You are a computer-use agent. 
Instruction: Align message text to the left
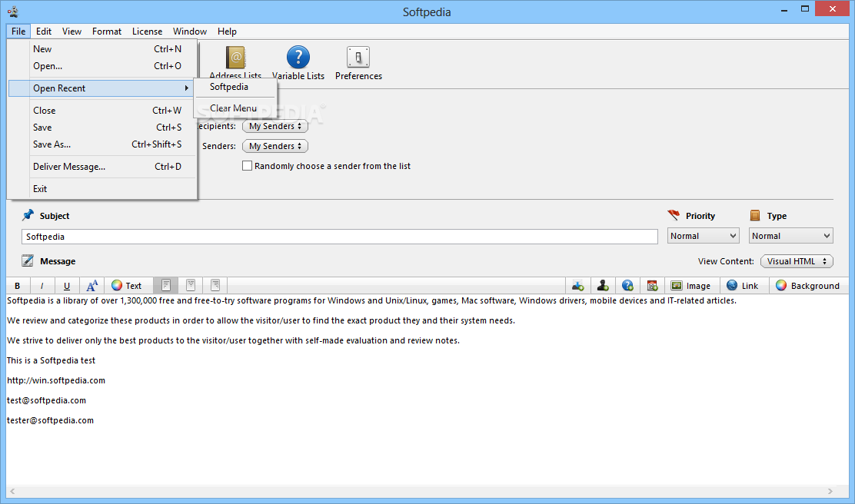pyautogui.click(x=166, y=286)
